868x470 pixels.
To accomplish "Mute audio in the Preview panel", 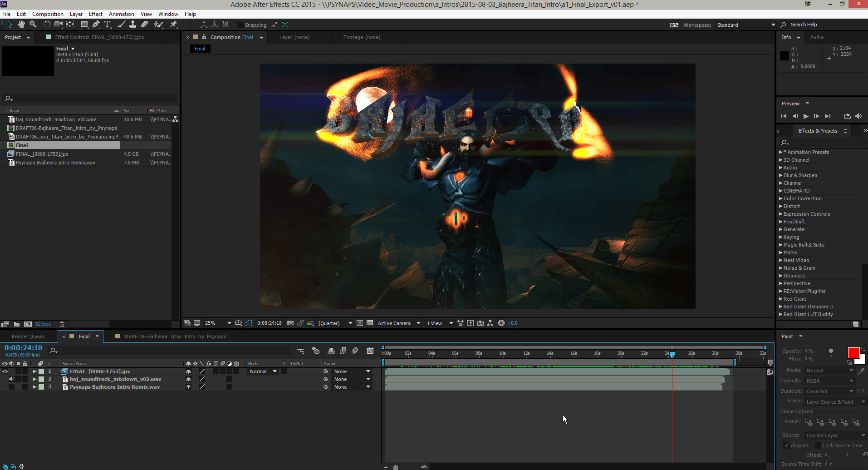I will click(x=858, y=116).
